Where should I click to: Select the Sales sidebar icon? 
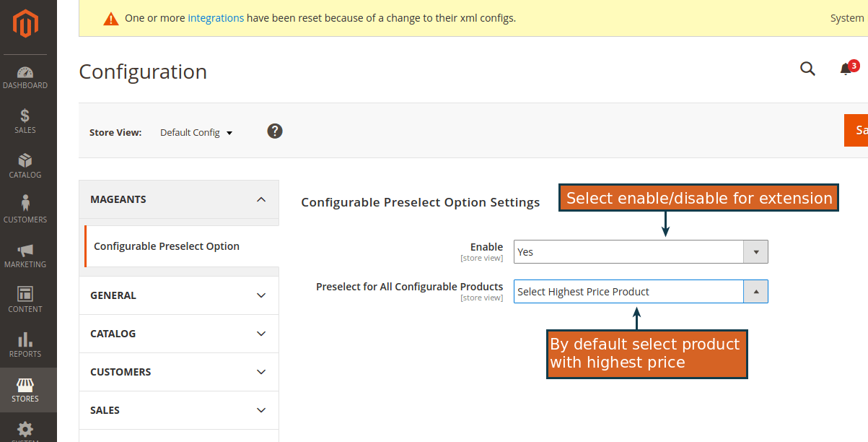[26, 119]
